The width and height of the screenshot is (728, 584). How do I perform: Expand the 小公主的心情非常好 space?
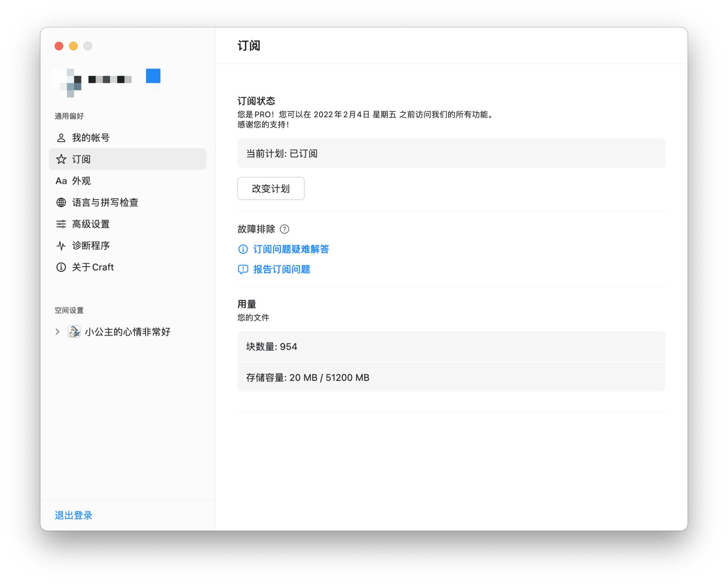coord(57,332)
